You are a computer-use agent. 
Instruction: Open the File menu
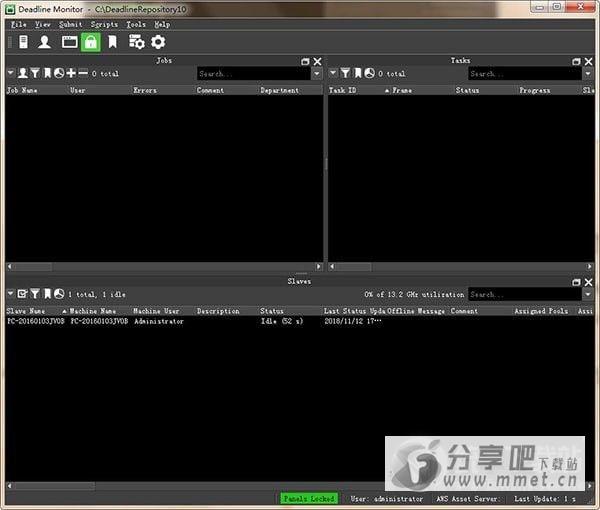click(18, 24)
